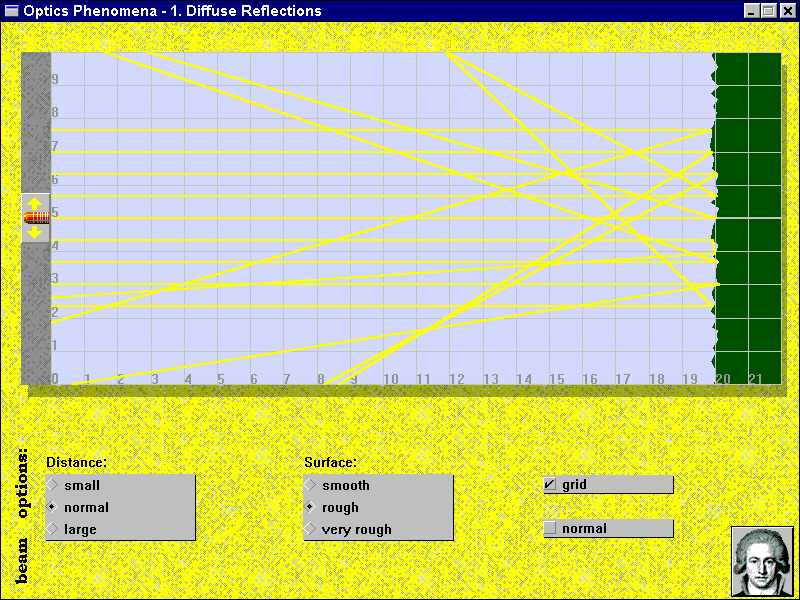Disable the grid checkbox
800x600 pixels.
(550, 485)
